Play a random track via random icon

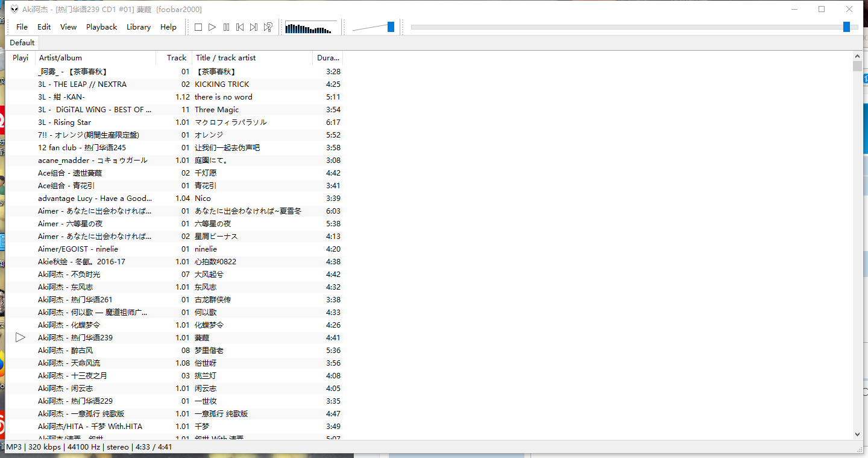268,27
